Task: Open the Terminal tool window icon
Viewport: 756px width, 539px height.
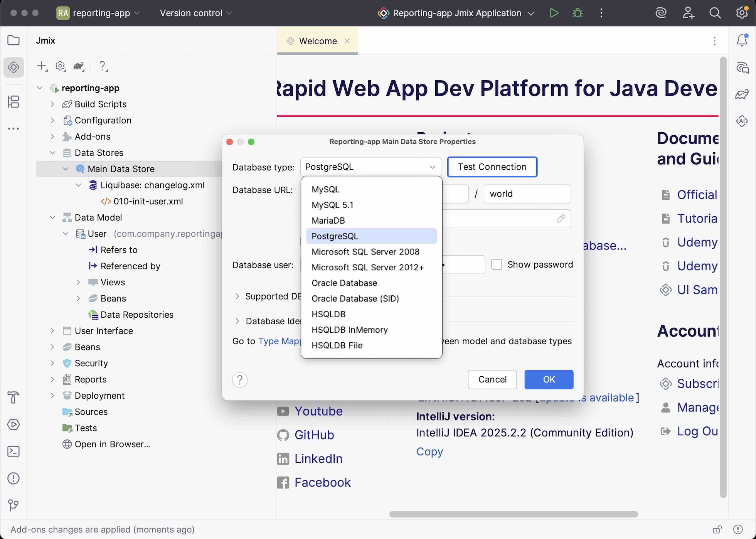Action: tap(13, 451)
